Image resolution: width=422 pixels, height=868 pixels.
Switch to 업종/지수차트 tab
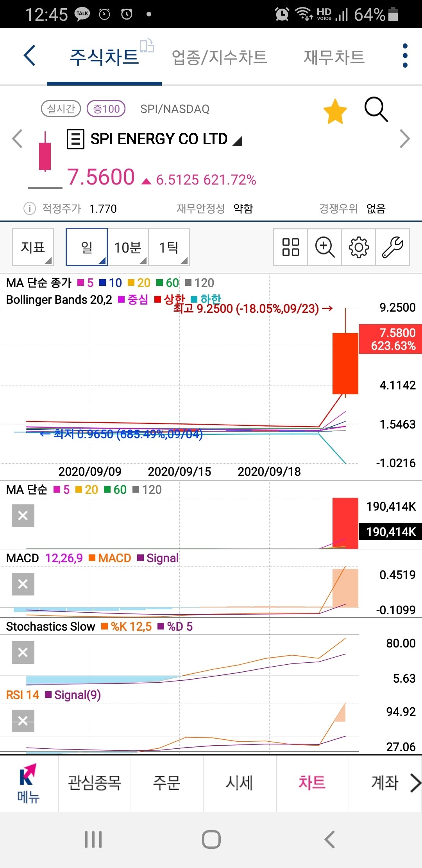[219, 57]
